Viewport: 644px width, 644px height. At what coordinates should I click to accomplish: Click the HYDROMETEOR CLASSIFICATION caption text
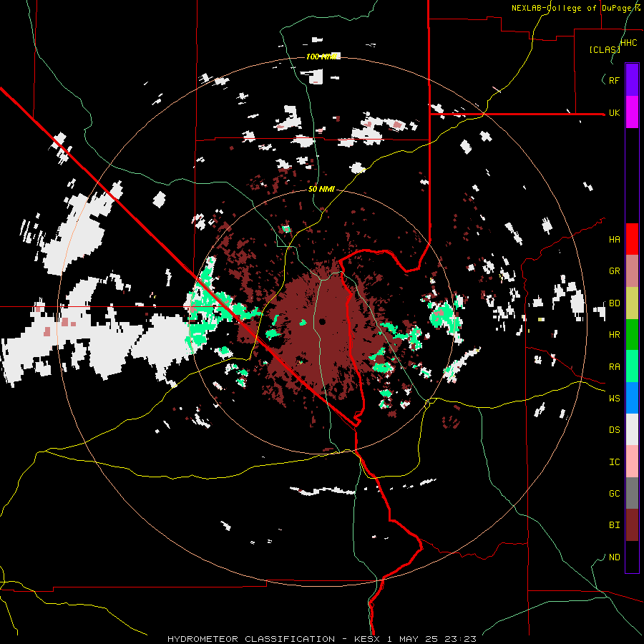point(251,639)
